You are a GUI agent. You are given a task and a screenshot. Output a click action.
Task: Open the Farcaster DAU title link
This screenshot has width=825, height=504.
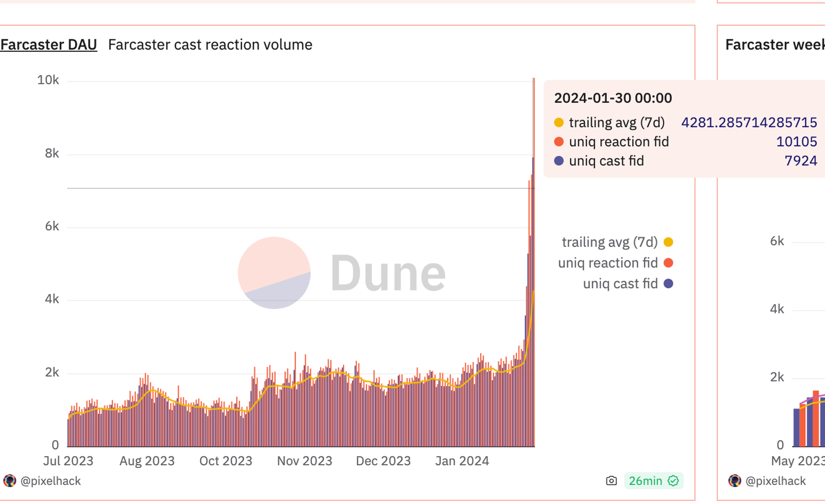click(49, 45)
